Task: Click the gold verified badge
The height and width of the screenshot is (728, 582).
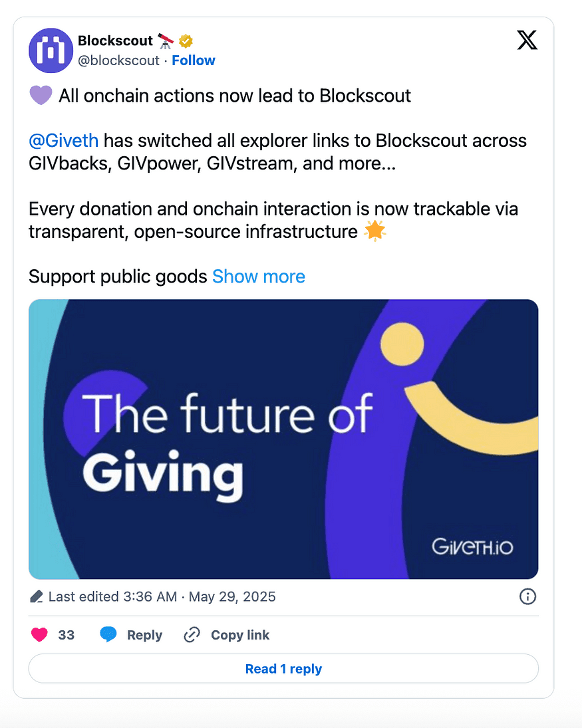Action: pos(186,41)
